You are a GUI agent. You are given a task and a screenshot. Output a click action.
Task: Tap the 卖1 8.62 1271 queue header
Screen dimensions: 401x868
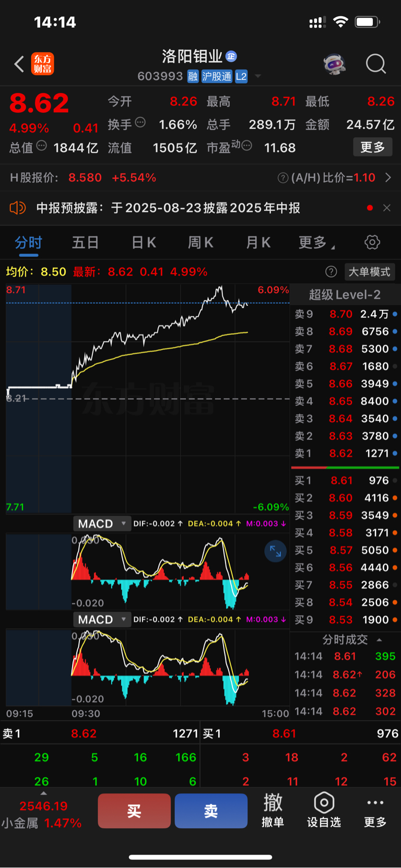(x=100, y=734)
